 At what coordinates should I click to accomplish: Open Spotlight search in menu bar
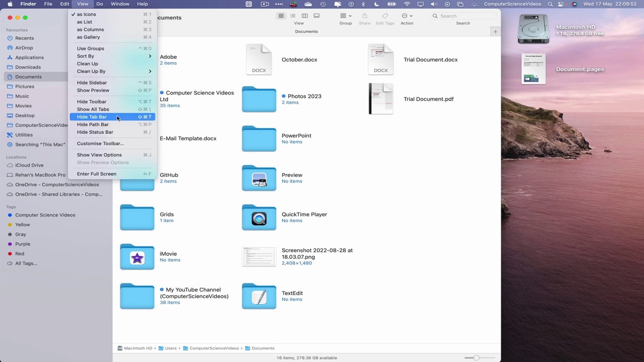point(550,4)
